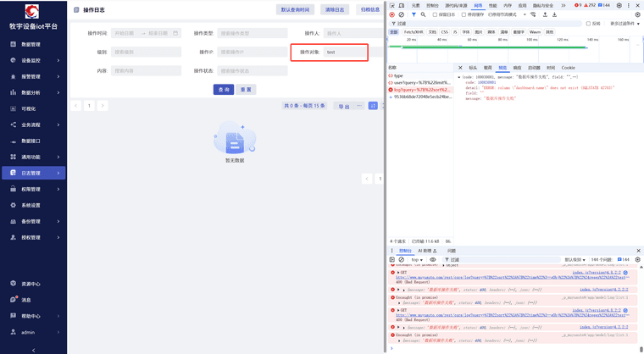Screen dimensions: 644x354
Task: Switch to 性能 DevTools tab
Action: click(x=492, y=5)
